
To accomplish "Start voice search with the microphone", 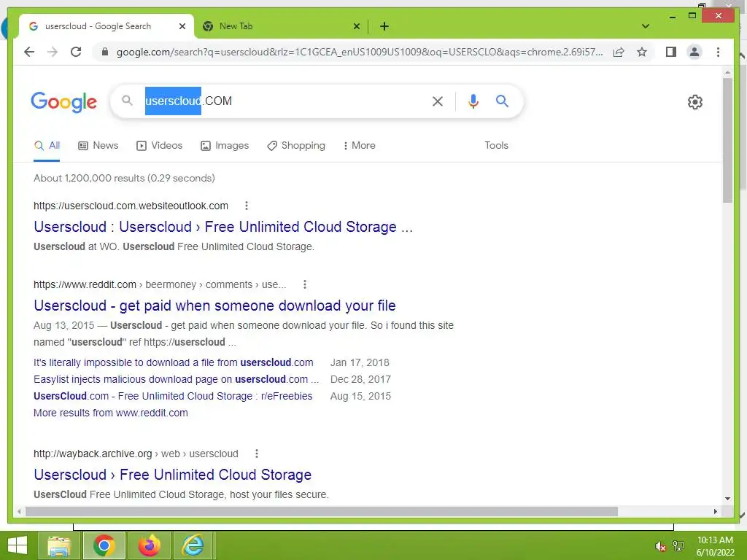I will click(x=473, y=101).
